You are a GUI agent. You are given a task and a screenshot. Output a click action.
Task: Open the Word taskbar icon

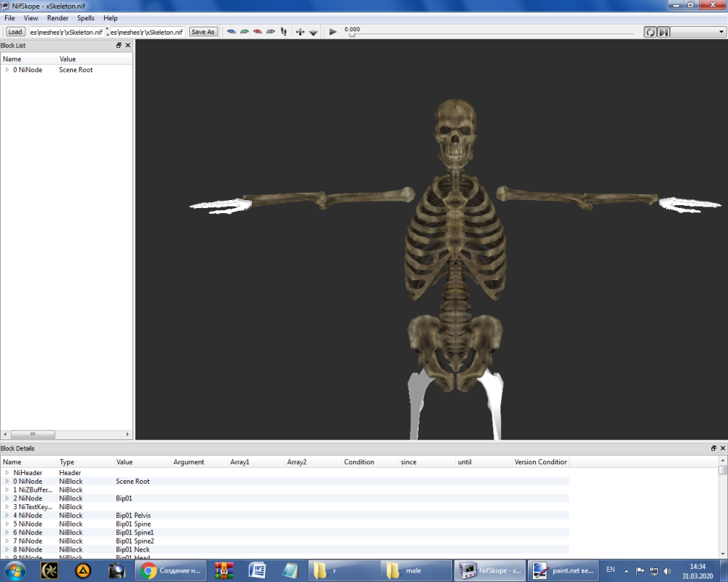[257, 570]
